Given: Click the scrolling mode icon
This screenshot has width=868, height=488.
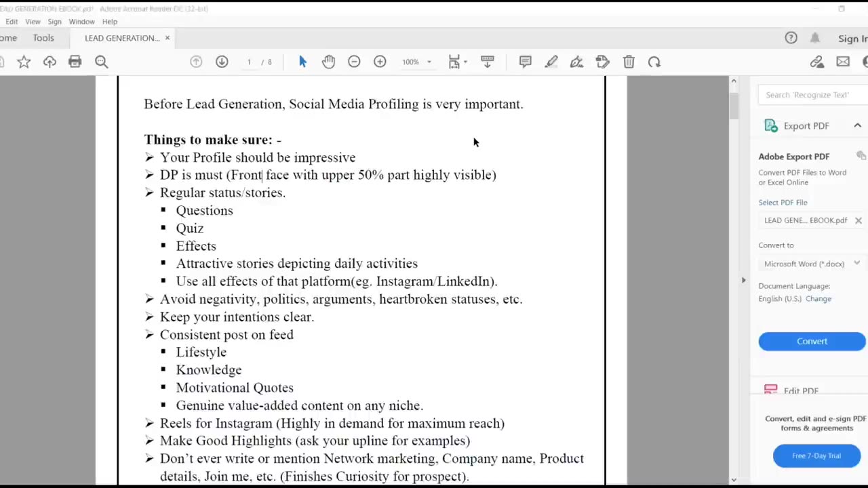Looking at the screenshot, I should (488, 62).
